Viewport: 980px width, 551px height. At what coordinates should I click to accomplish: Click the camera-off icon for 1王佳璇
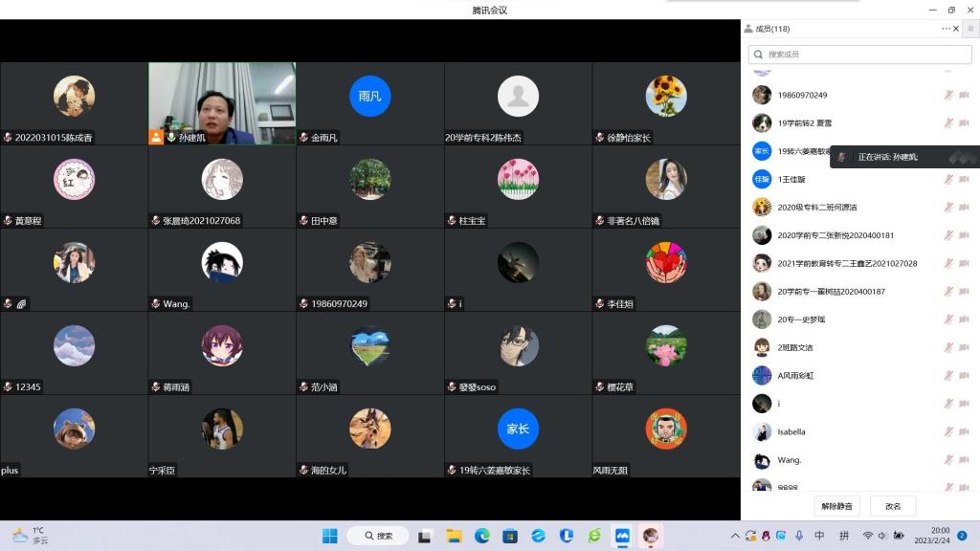(964, 179)
